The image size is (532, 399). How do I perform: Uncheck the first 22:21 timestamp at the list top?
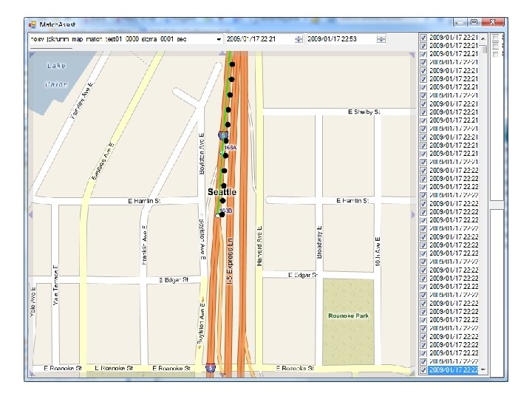pos(423,38)
